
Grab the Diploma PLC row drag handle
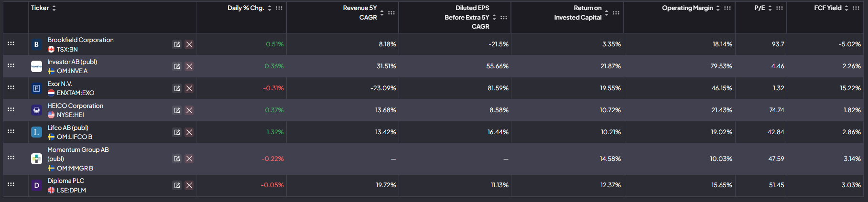tap(11, 184)
